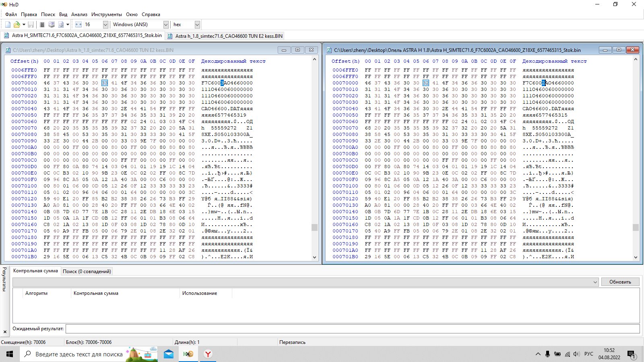Expand the hex offset base dropdown

coord(197,25)
